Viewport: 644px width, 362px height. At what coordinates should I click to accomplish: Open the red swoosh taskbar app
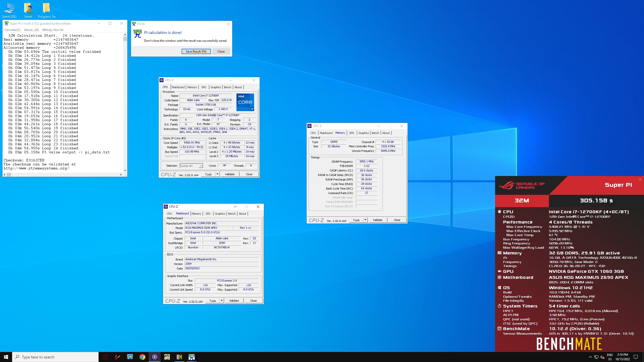point(118,357)
